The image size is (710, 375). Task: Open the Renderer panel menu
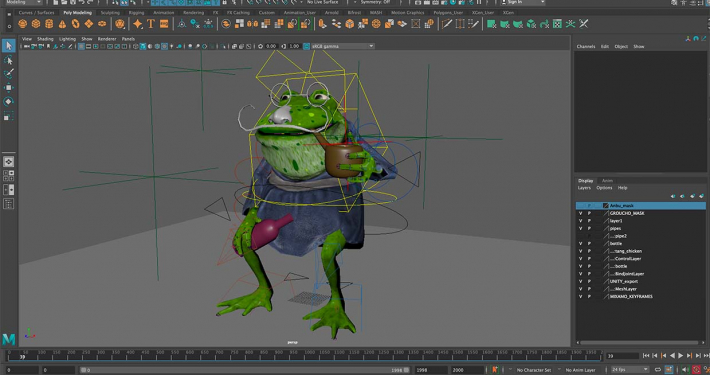point(107,39)
